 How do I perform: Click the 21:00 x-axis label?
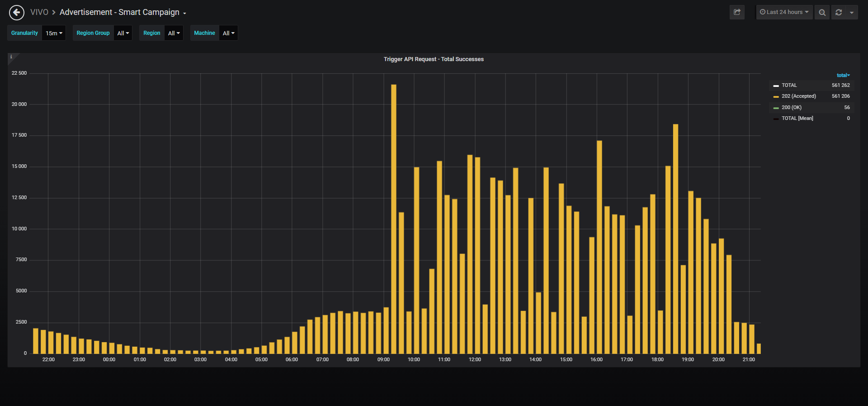[749, 359]
